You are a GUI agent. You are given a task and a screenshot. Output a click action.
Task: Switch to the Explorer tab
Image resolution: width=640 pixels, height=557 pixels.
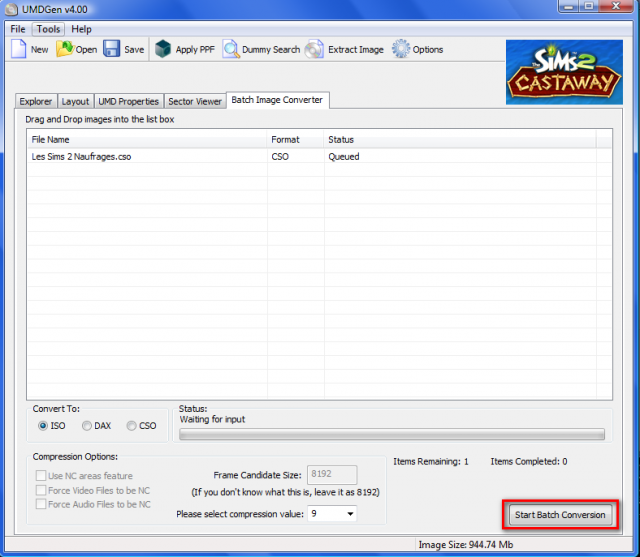36,101
